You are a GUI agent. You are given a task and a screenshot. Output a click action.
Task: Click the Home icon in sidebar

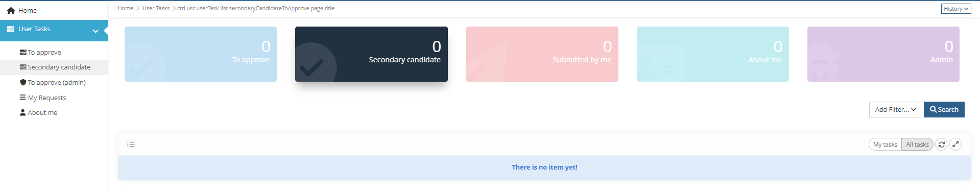coord(11,10)
